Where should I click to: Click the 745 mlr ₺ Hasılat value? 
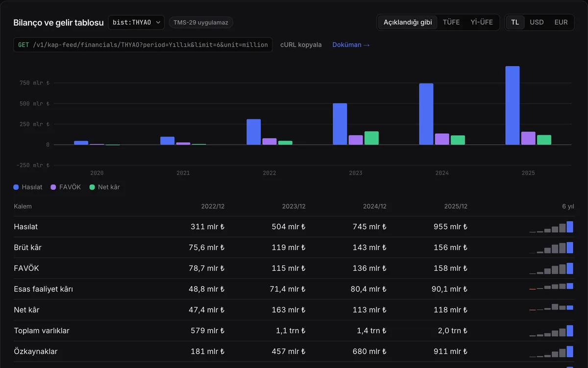[369, 227]
